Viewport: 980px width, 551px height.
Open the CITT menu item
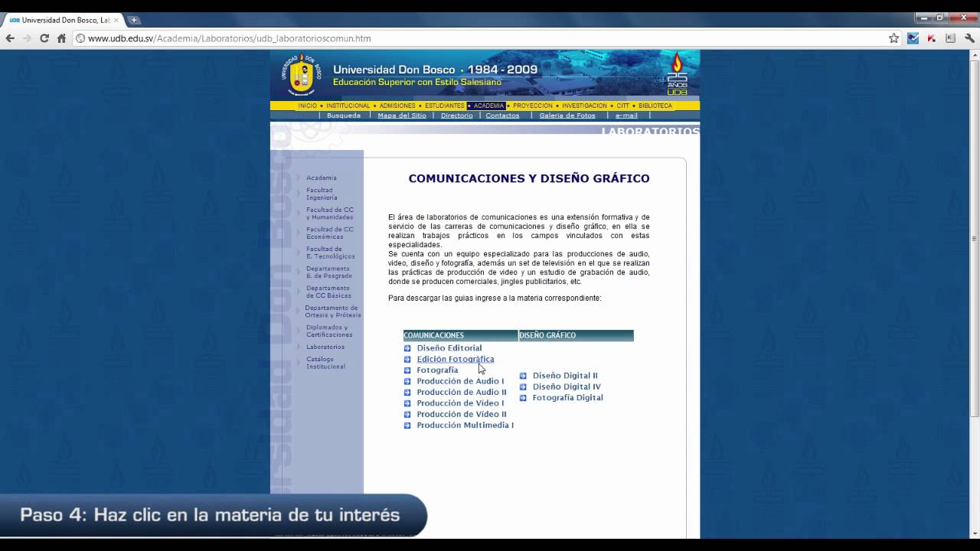(623, 106)
